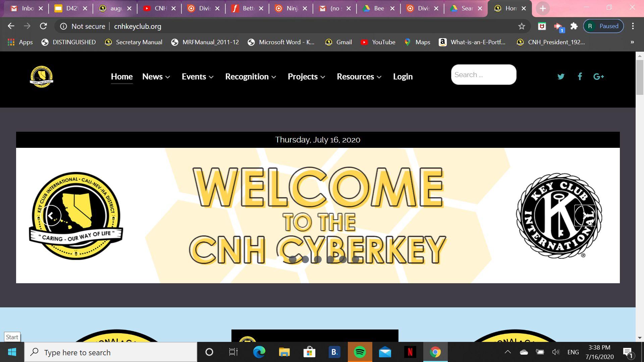644x362 pixels.
Task: Expand the News dropdown menu
Action: point(156,77)
